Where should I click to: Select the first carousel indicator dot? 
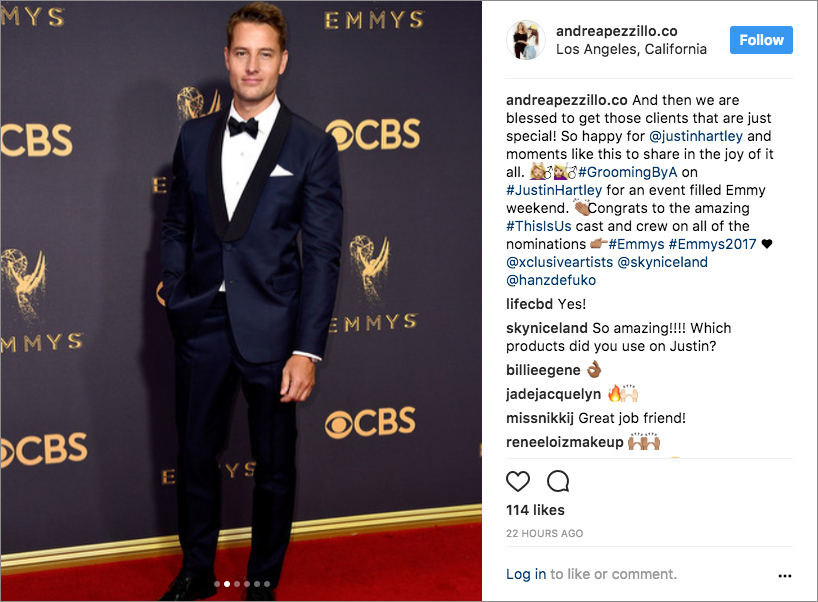(217, 584)
